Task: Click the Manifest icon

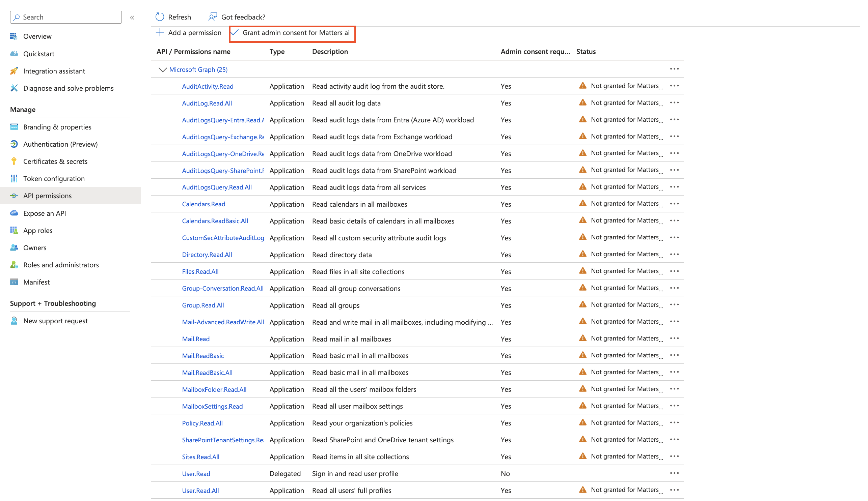Action: pyautogui.click(x=14, y=282)
